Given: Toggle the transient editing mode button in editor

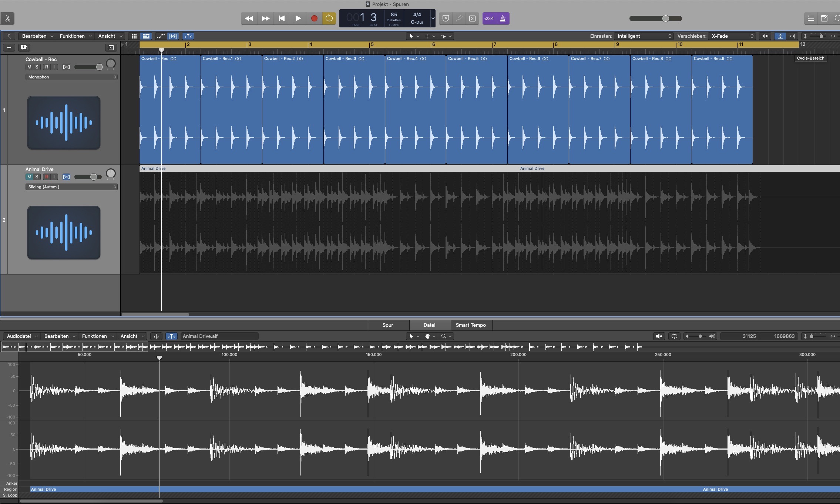Looking at the screenshot, I should pyautogui.click(x=171, y=336).
